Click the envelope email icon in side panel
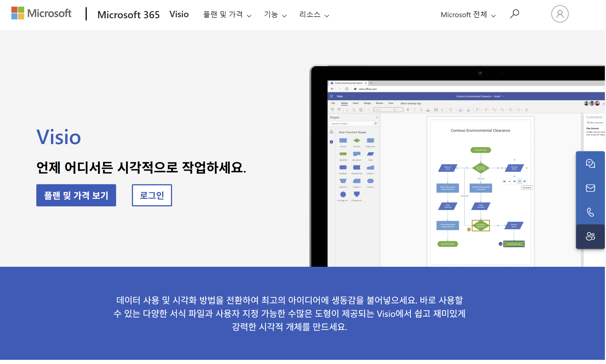Screen dimensions: 606x364 tap(590, 188)
